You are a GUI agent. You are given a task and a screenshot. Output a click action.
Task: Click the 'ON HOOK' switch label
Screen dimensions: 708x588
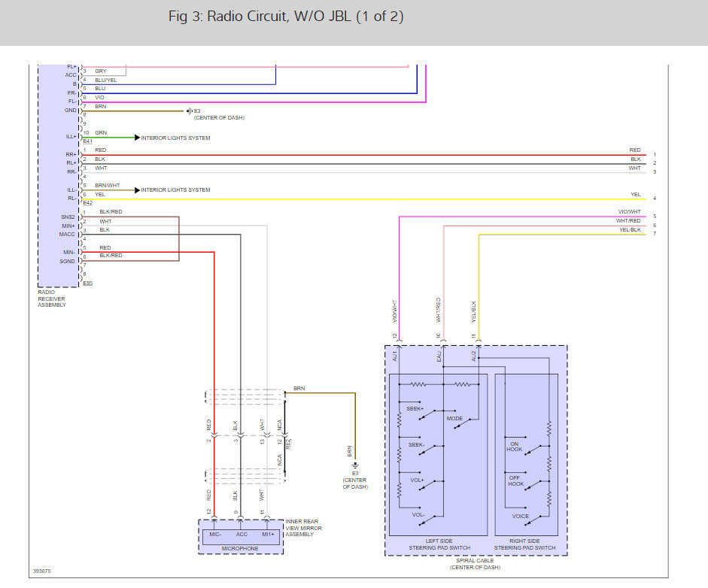coord(515,447)
